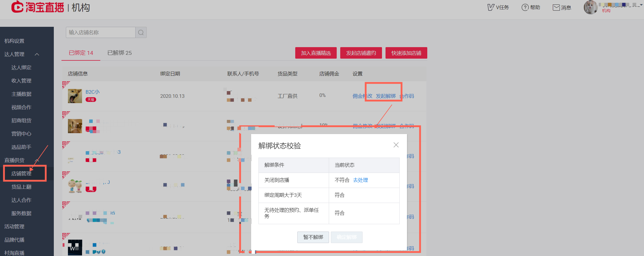Open 机构设置 in the sidebar

(x=14, y=41)
